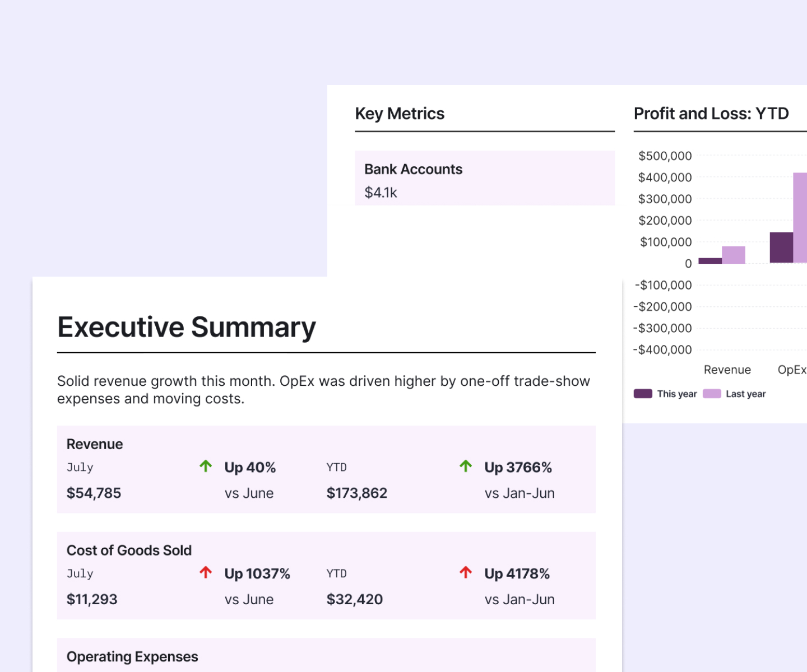Click the Up 3766% YTD revenue change
The width and height of the screenshot is (807, 672).
coord(518,468)
